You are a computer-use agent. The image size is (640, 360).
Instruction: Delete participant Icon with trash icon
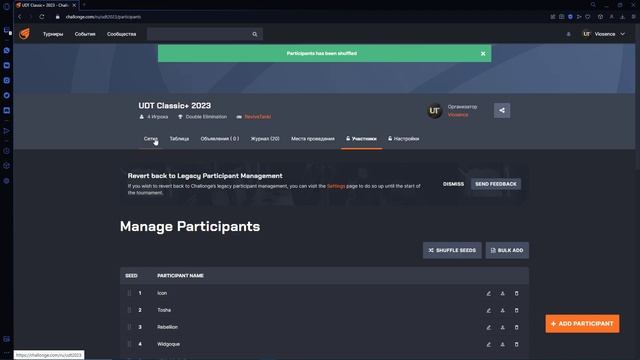coord(516,293)
